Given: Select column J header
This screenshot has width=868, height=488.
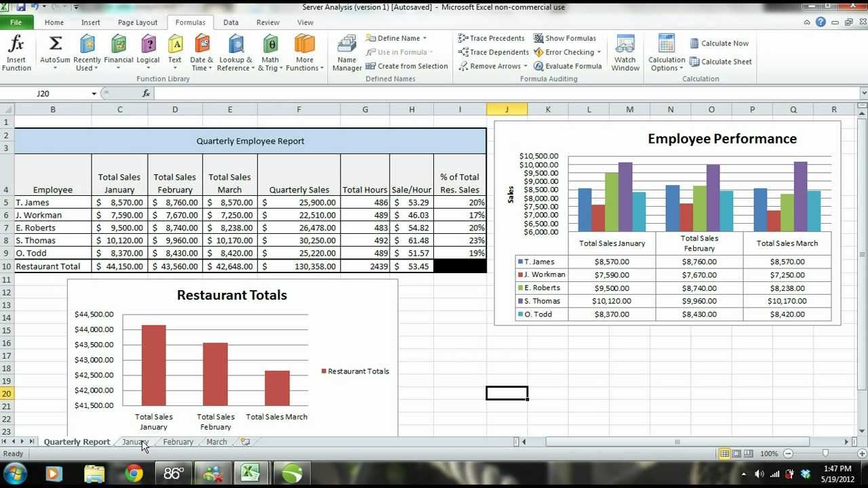Looking at the screenshot, I should point(507,109).
